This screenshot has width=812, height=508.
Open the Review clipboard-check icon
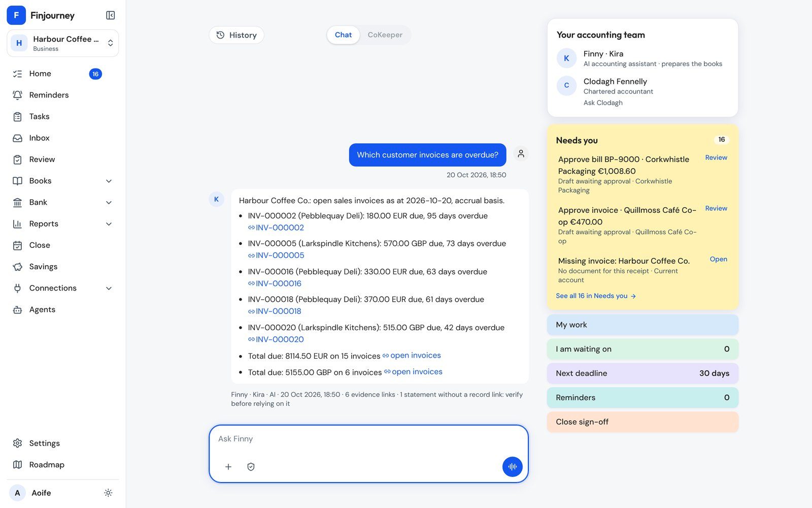[17, 160]
